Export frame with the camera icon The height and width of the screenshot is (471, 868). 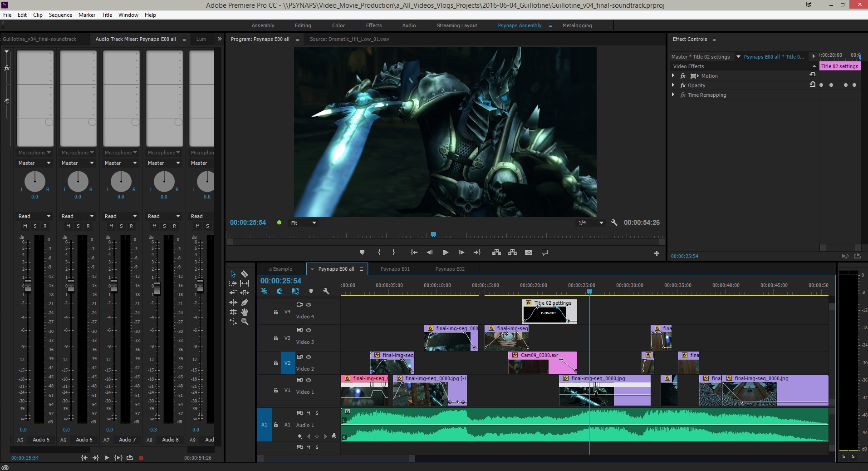(x=529, y=253)
